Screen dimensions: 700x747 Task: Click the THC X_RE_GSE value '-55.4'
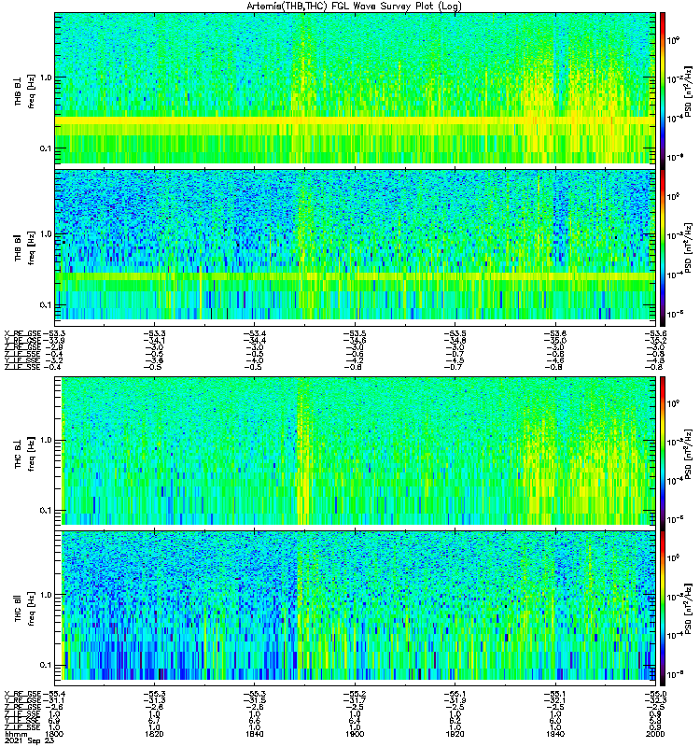(x=54, y=694)
